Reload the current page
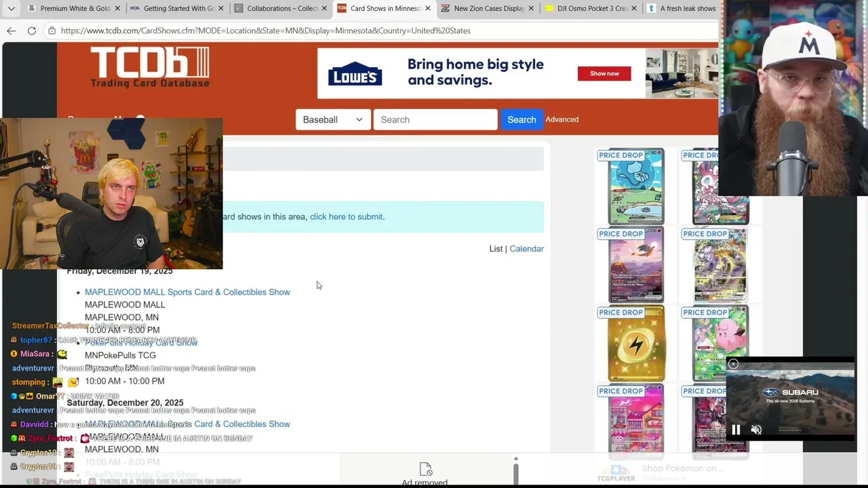868x488 pixels. tap(32, 30)
